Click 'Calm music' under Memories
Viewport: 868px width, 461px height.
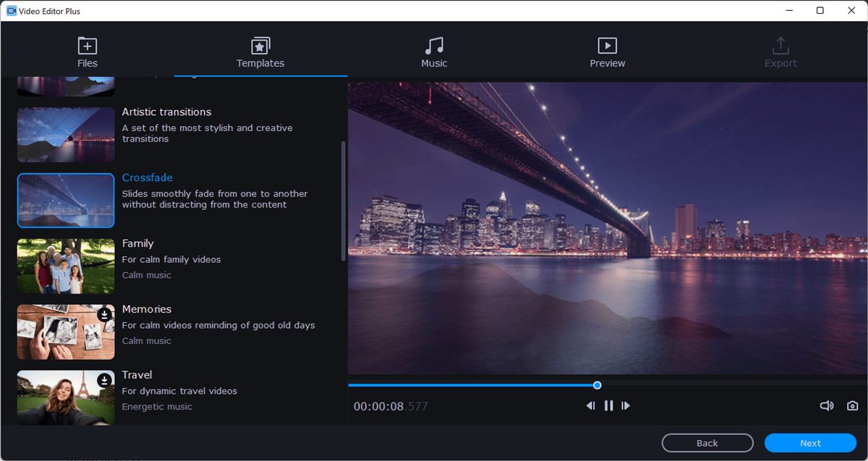click(146, 341)
